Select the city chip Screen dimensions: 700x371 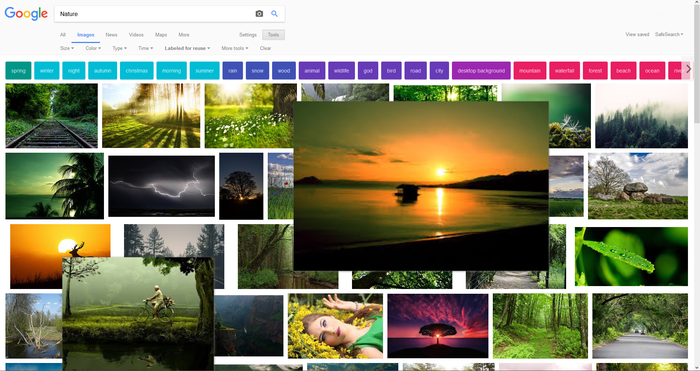click(x=439, y=71)
